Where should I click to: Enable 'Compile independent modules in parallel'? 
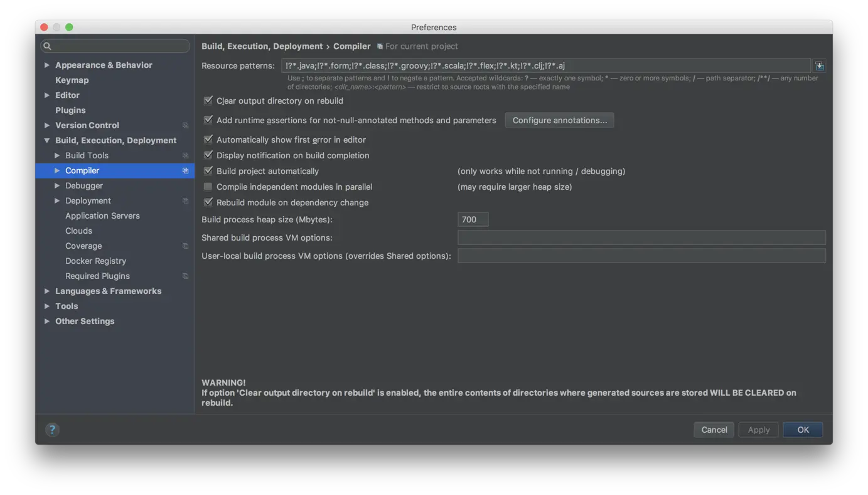(x=208, y=187)
